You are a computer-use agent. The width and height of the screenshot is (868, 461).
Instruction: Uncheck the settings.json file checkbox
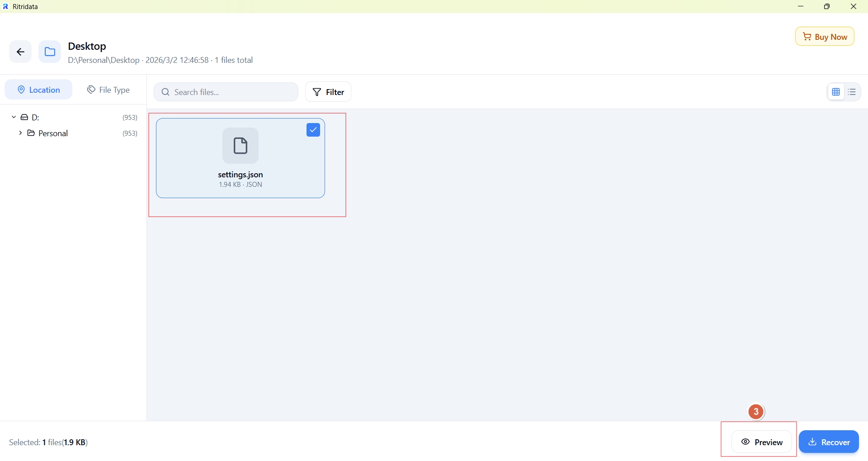point(313,130)
